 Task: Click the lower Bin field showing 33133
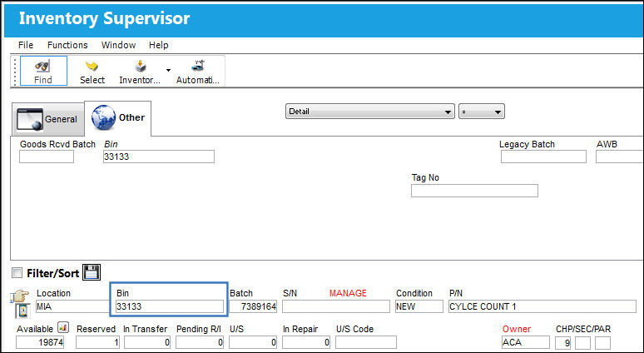(170, 306)
